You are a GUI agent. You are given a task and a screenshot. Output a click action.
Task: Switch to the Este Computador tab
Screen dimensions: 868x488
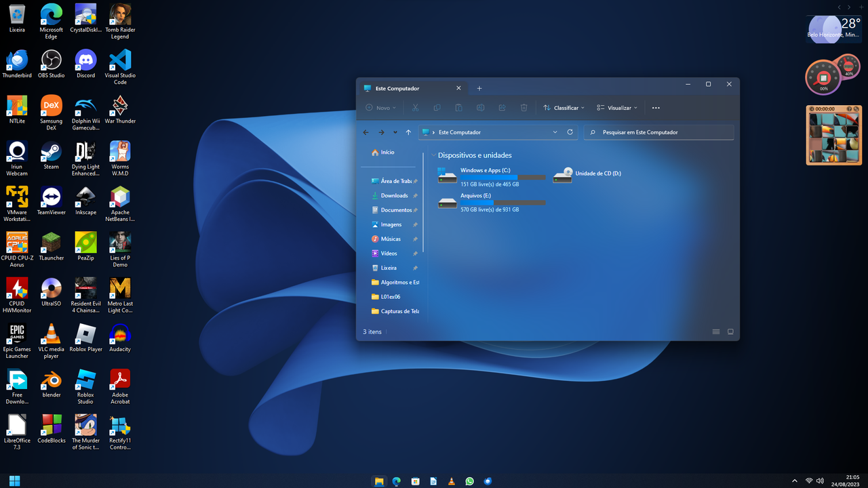click(x=403, y=88)
